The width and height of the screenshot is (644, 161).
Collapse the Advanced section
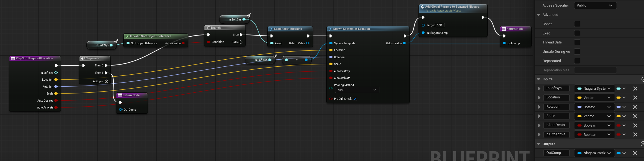tap(538, 15)
